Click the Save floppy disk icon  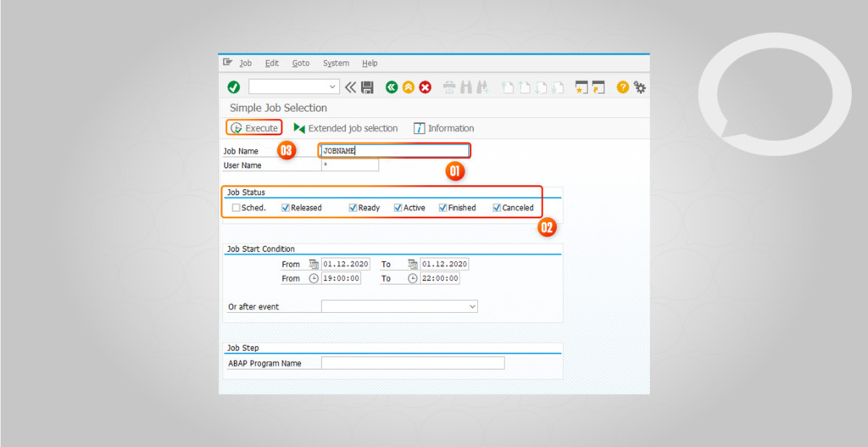tap(367, 87)
